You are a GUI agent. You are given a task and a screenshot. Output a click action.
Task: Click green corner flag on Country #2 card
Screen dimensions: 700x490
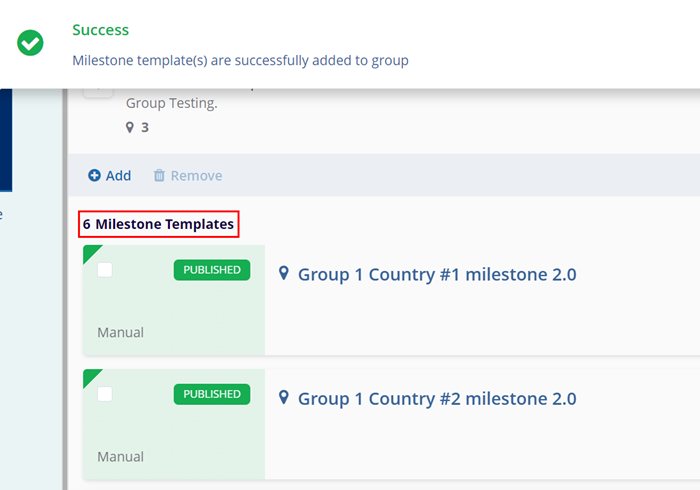(x=90, y=376)
